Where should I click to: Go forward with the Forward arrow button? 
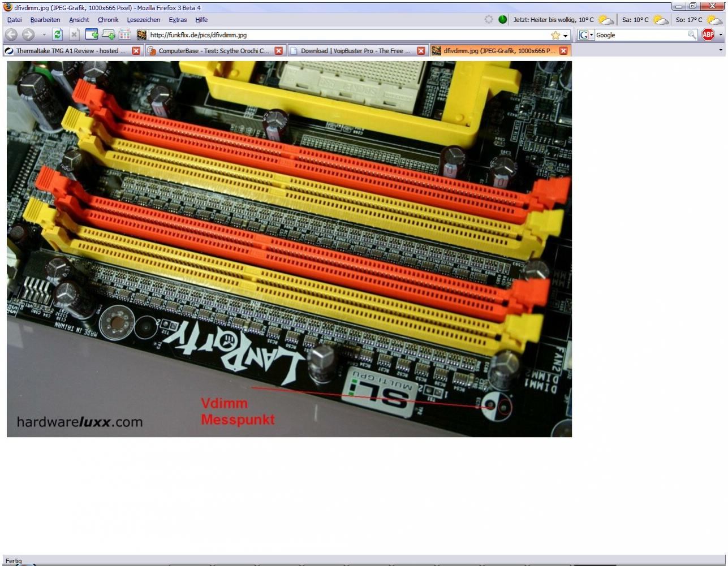point(28,35)
